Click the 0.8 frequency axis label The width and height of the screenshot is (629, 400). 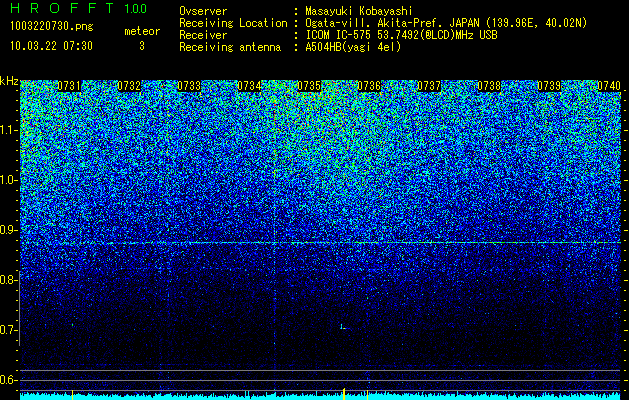[x=8, y=280]
